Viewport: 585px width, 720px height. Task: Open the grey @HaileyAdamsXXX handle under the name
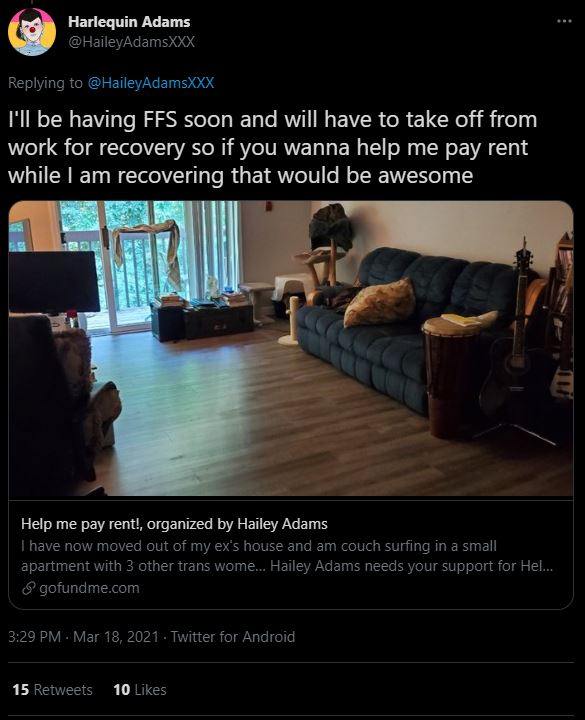click(131, 42)
